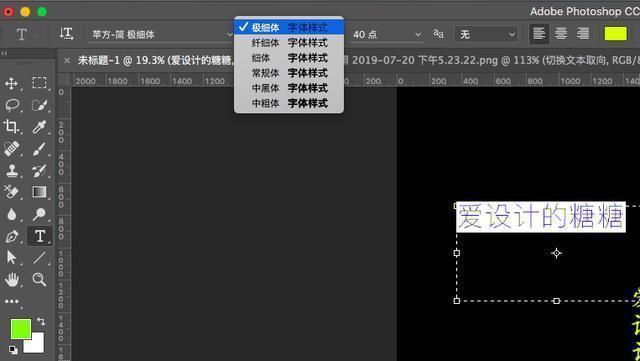Screen dimensions: 640x361
Task: Select the Eyedropper tool
Action: pos(39,127)
